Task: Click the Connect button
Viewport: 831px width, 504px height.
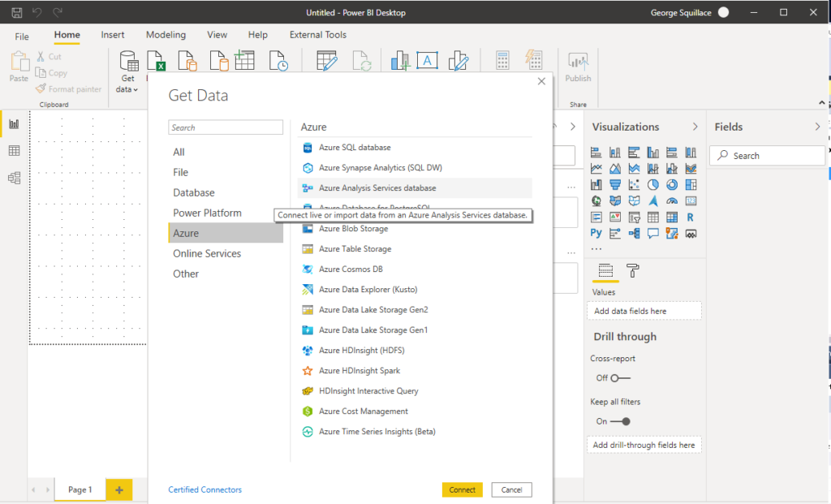Action: pyautogui.click(x=462, y=489)
